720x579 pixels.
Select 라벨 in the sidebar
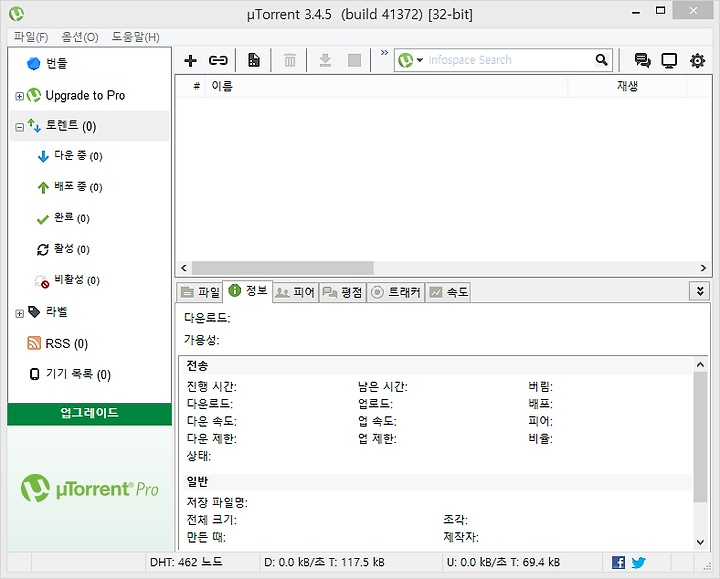click(x=56, y=312)
